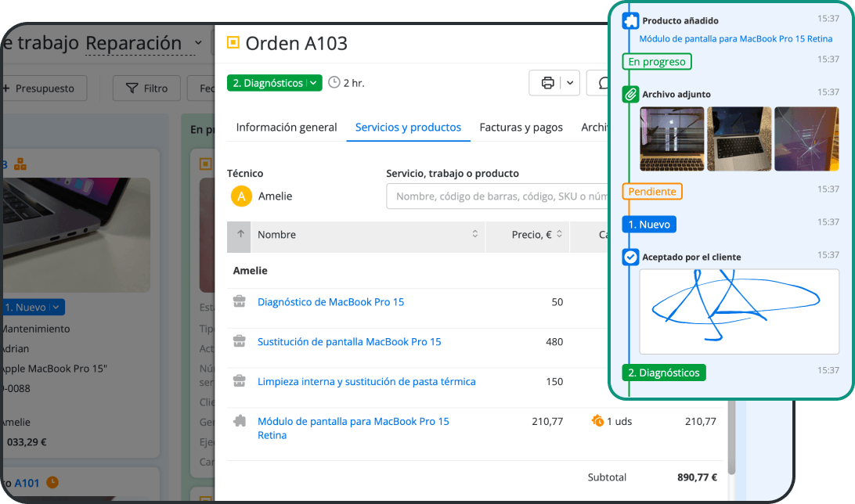Open Sustitución de pantalla MacBook Pro 15 link
This screenshot has width=855, height=504.
[349, 342]
